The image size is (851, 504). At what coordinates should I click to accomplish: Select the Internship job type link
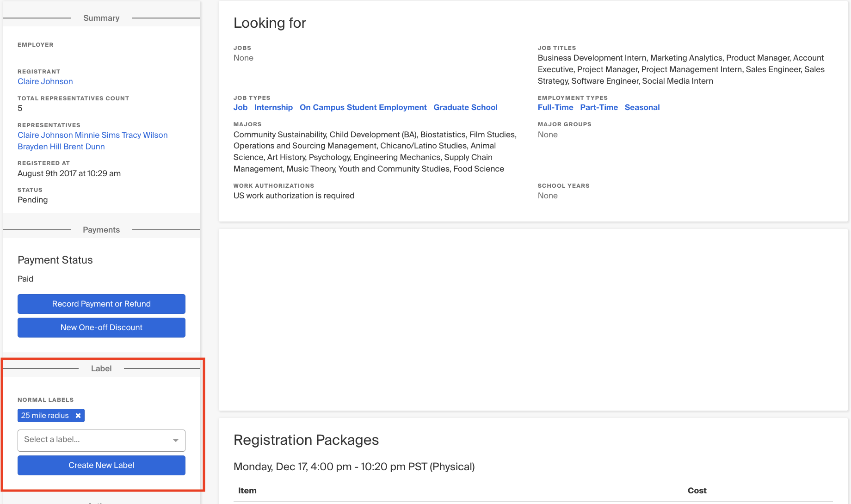click(273, 107)
